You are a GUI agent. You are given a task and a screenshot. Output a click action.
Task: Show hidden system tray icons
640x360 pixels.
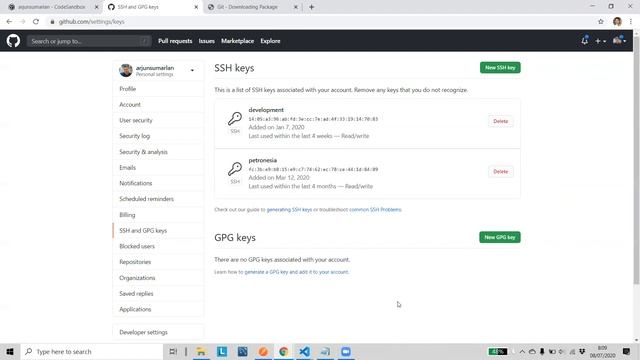522,351
